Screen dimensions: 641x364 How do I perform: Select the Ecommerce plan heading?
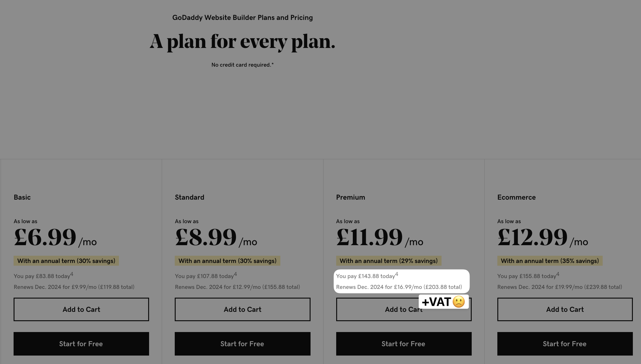[x=516, y=197]
